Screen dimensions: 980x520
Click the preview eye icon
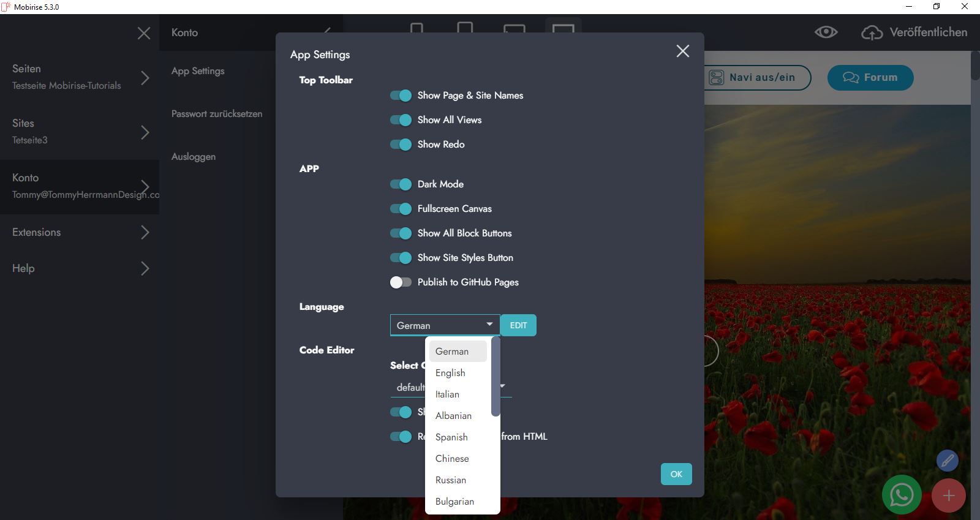pyautogui.click(x=826, y=32)
